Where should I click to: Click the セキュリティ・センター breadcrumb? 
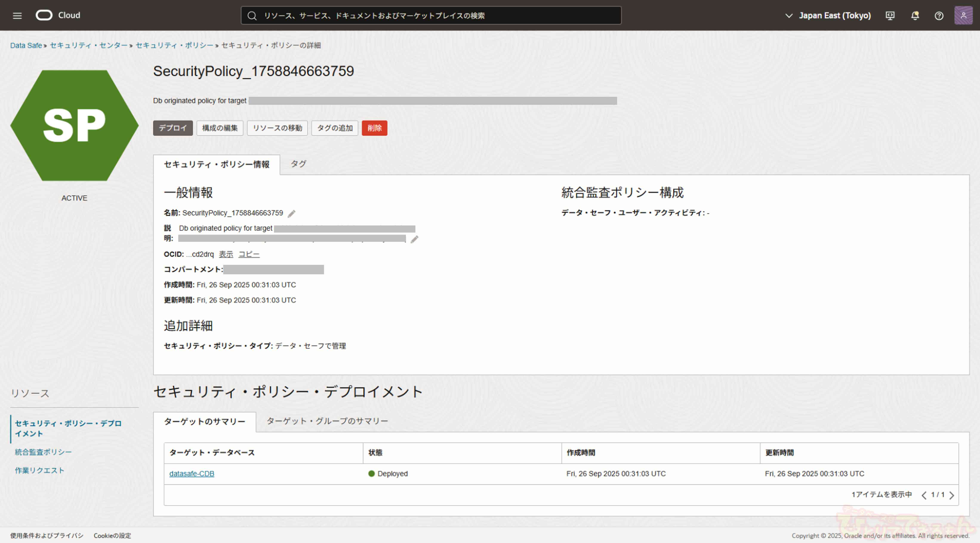(89, 45)
